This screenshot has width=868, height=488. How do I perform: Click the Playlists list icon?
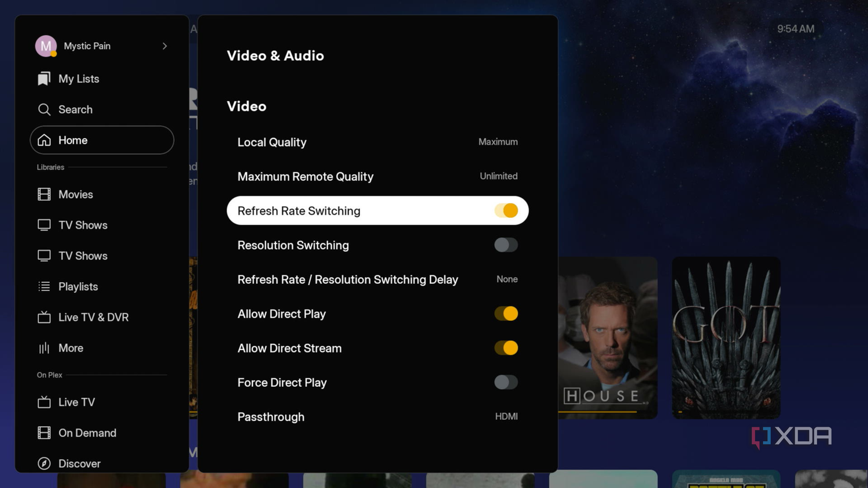[x=44, y=286]
